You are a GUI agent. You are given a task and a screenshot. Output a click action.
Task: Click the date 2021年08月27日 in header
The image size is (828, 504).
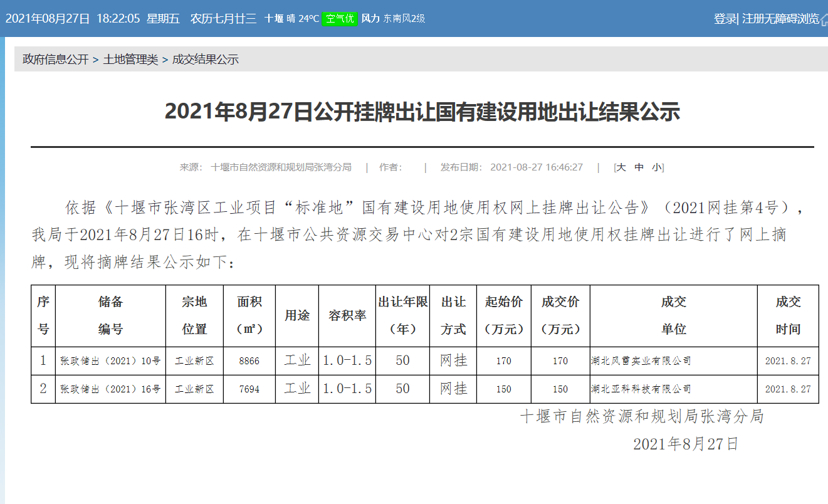[48, 18]
